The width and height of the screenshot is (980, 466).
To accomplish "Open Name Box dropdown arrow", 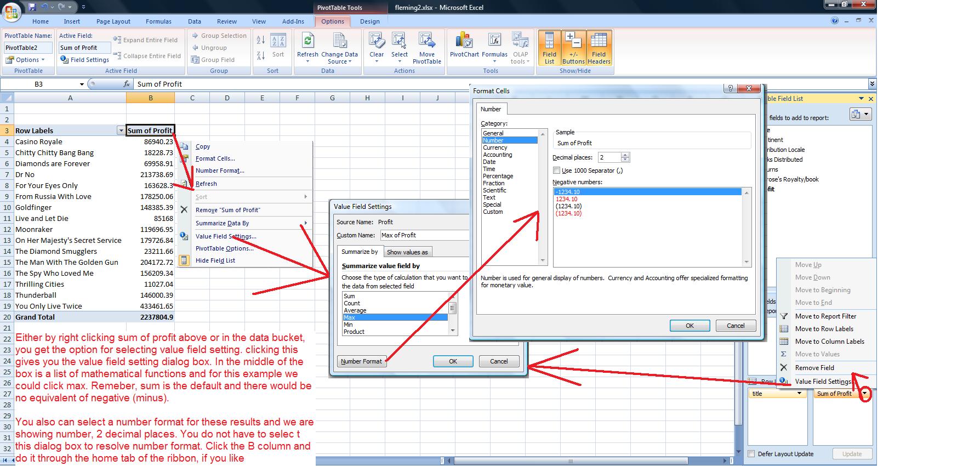I will (x=82, y=84).
